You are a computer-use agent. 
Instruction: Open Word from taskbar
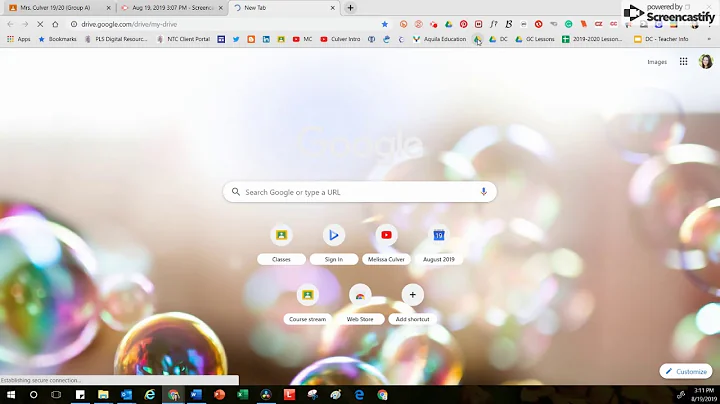[x=196, y=395]
